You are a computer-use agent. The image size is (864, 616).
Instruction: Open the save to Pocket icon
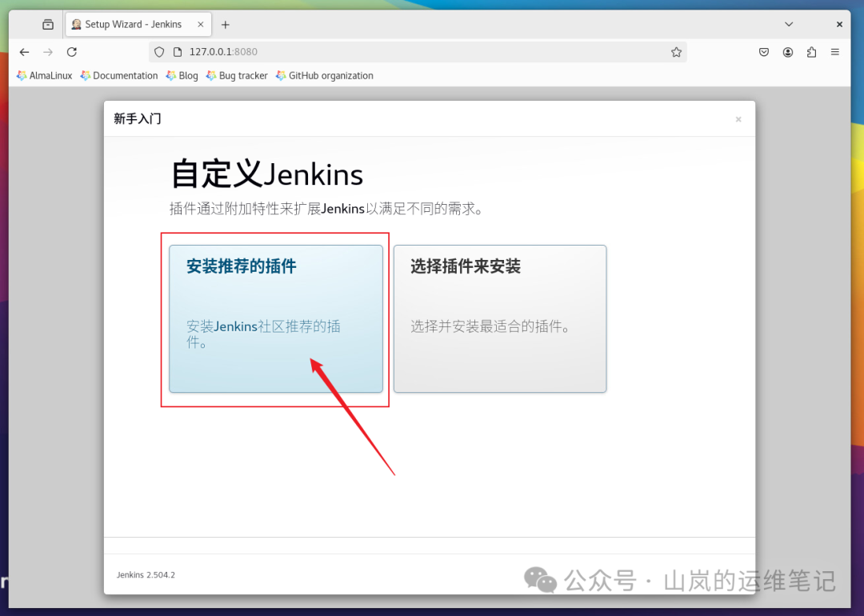(x=764, y=51)
